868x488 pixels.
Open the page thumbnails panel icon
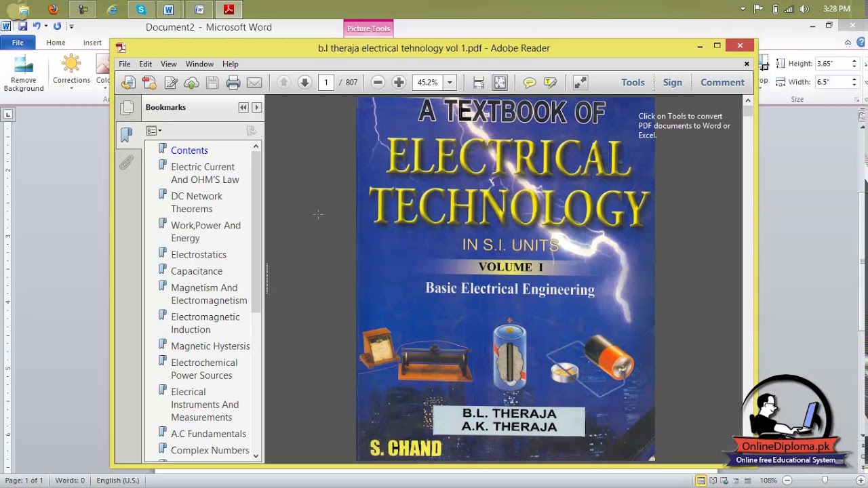click(x=127, y=108)
